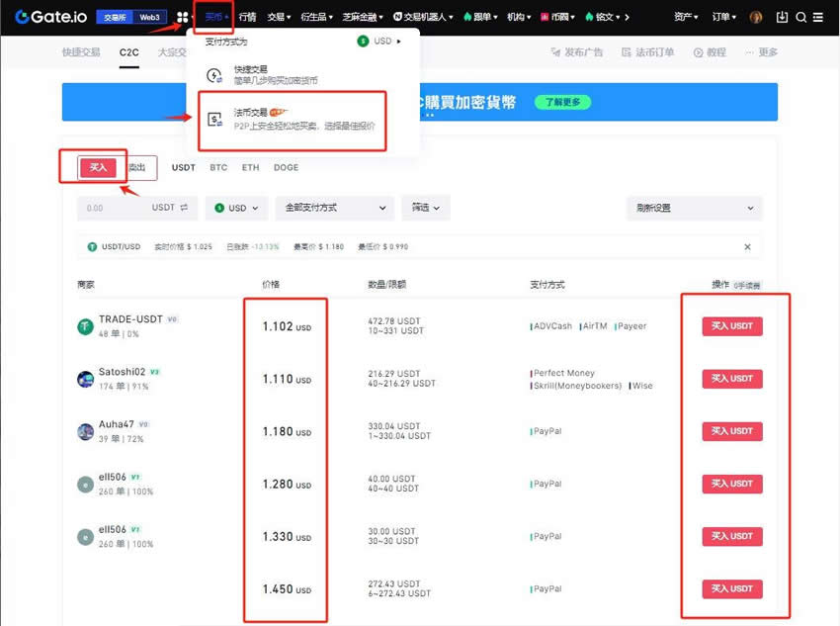Click the USDT amount input field
The image size is (840, 626).
(x=114, y=209)
